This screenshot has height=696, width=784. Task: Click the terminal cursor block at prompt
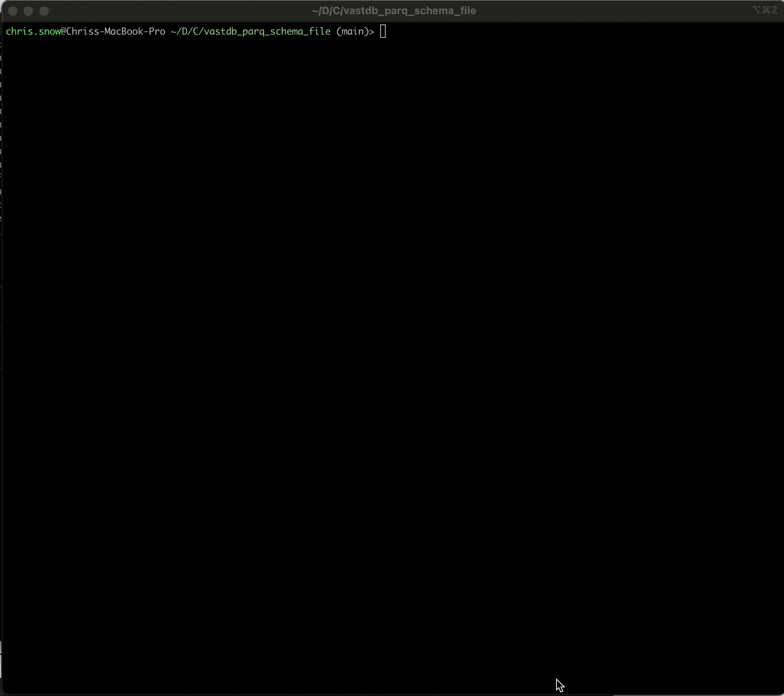point(383,31)
